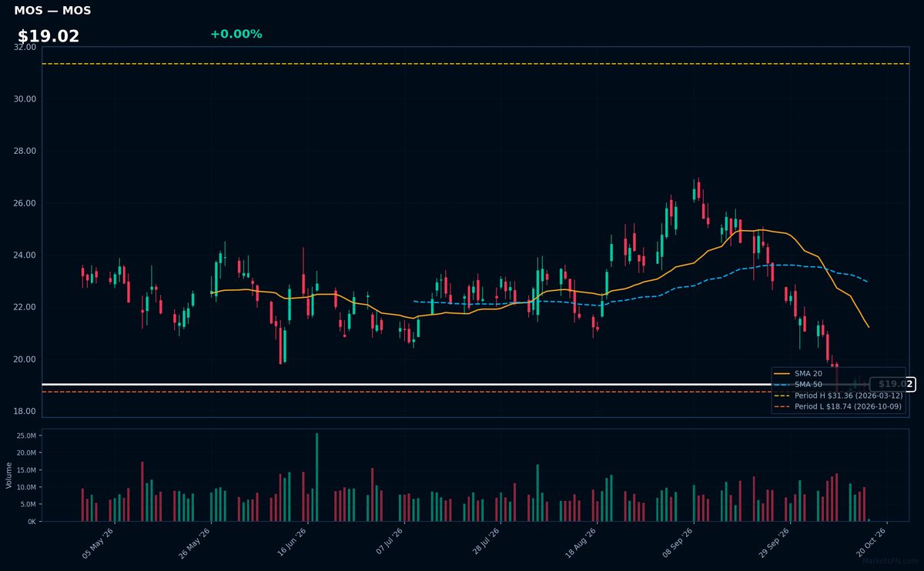Click the 24.00 price axis label
924x571 pixels.
click(25, 255)
